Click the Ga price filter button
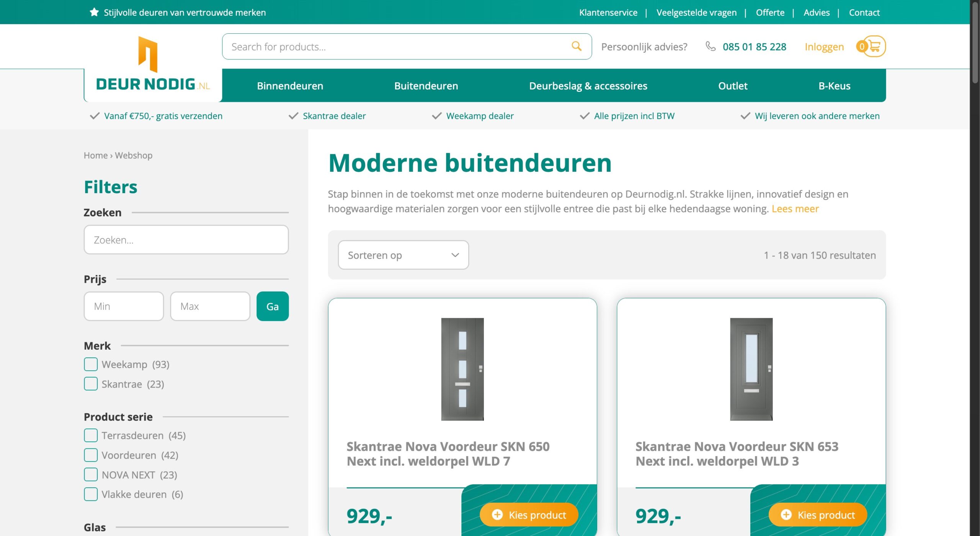This screenshot has width=980, height=536. click(273, 306)
